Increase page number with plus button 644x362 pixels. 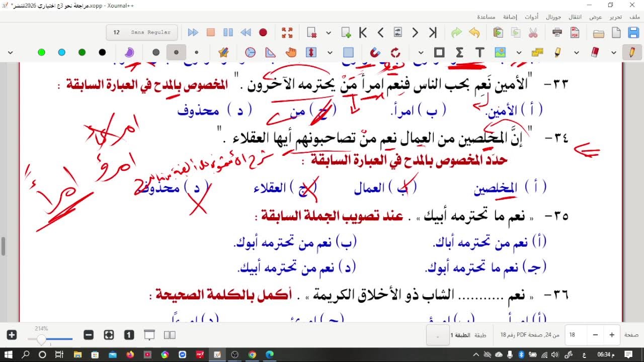click(x=612, y=335)
